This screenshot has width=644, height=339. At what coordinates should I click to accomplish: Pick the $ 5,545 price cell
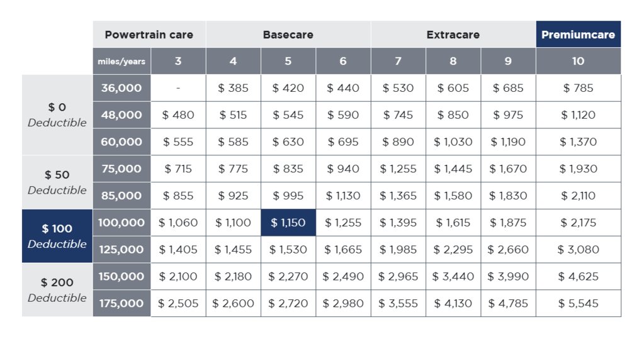tap(579, 304)
